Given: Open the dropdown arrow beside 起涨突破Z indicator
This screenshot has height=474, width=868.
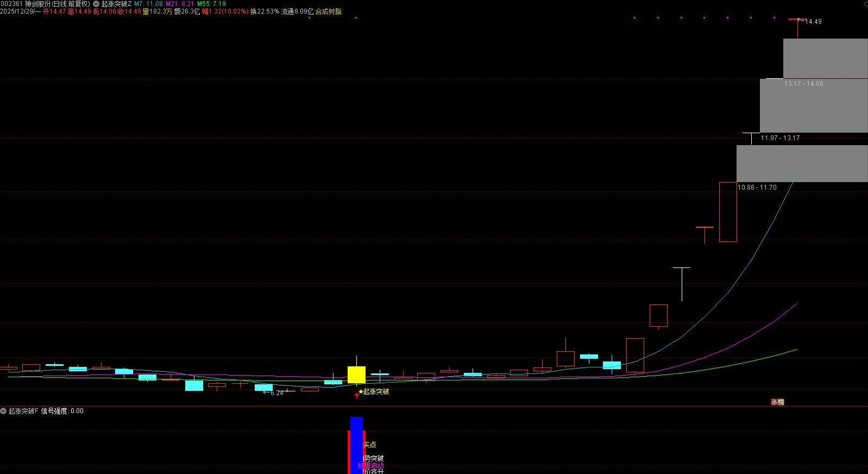Looking at the screenshot, I should 96,4.
